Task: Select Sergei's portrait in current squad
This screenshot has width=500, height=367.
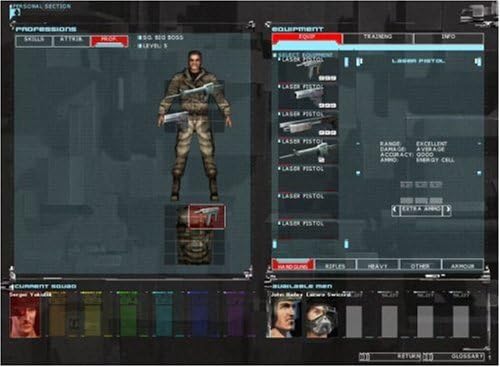Action: click(x=25, y=317)
